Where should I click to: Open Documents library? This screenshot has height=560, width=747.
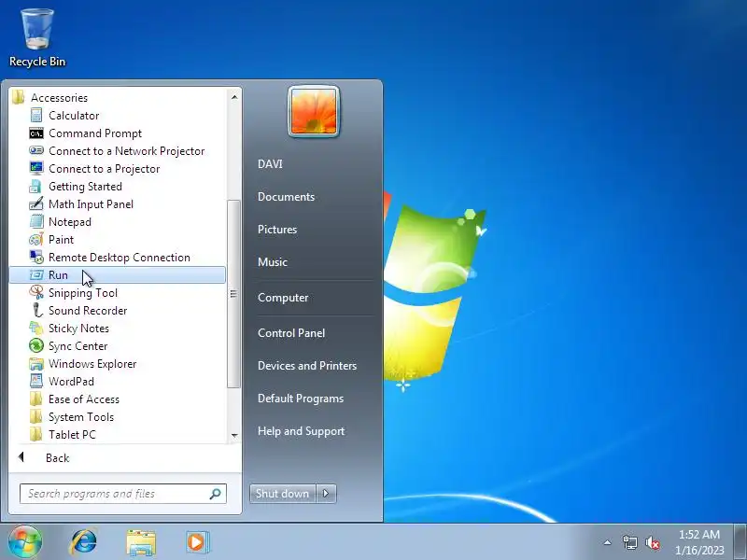286,197
